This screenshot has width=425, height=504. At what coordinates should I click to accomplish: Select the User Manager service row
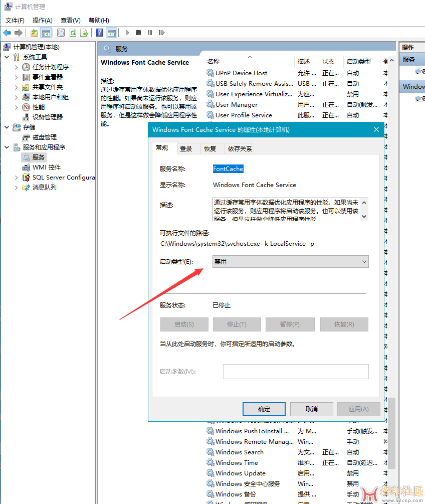click(x=237, y=104)
